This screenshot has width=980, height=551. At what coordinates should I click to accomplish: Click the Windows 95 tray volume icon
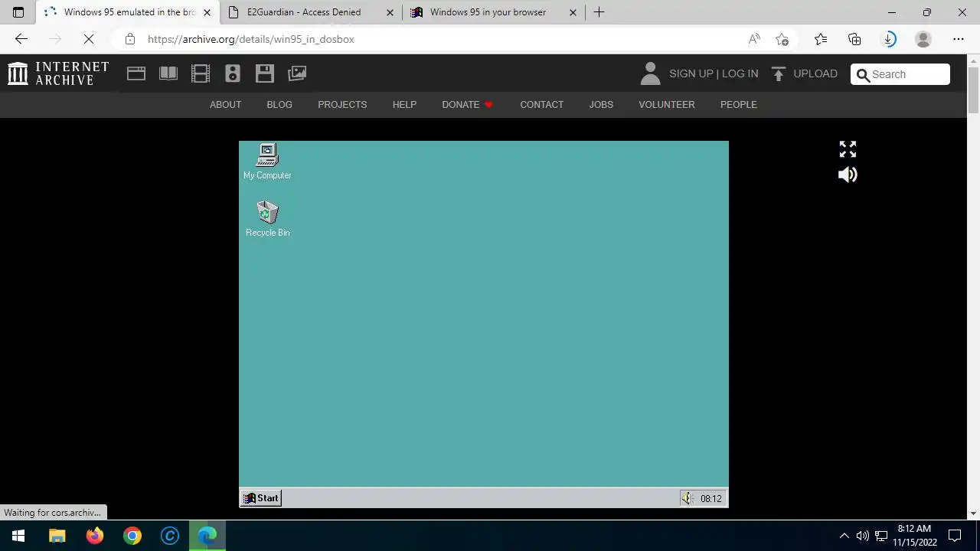tap(687, 498)
